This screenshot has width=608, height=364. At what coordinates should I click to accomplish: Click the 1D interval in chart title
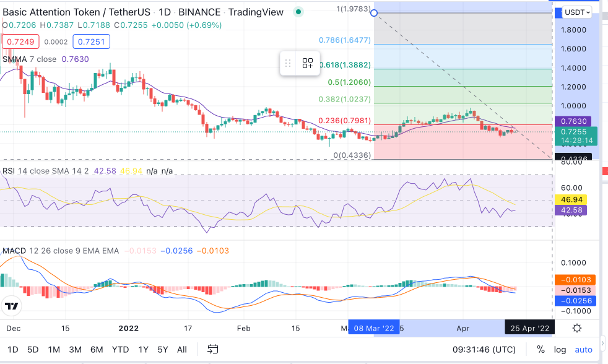165,12
